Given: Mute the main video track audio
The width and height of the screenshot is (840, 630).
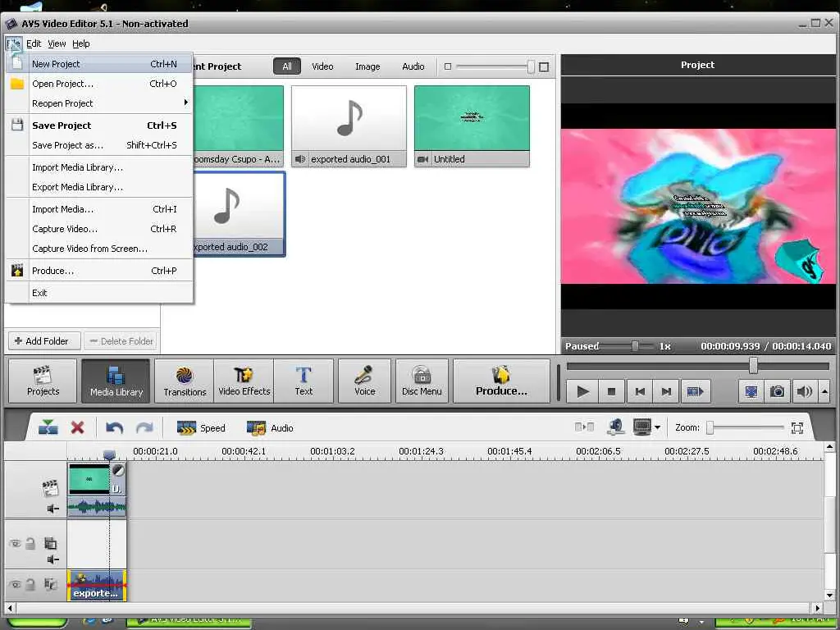Looking at the screenshot, I should pos(52,509).
